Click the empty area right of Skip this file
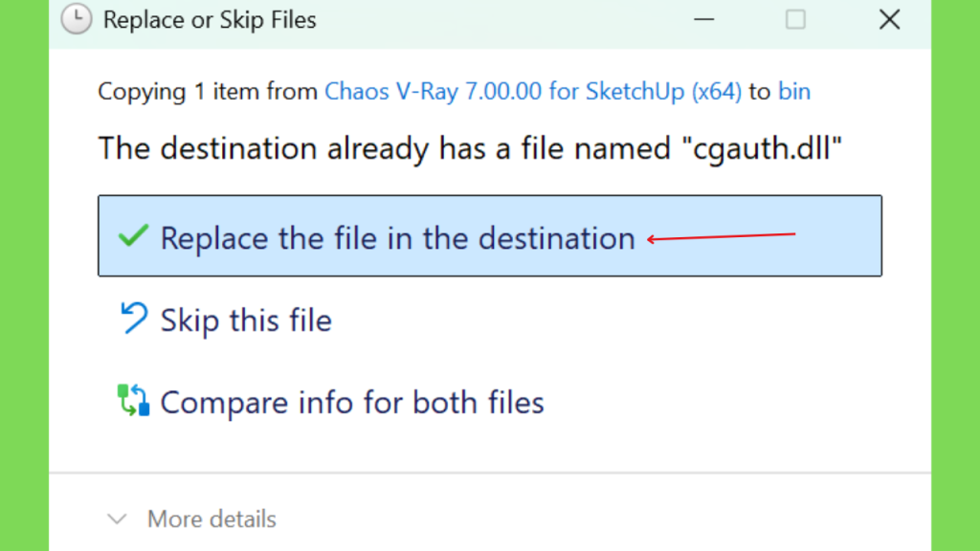This screenshot has width=980, height=551. [x=606, y=320]
